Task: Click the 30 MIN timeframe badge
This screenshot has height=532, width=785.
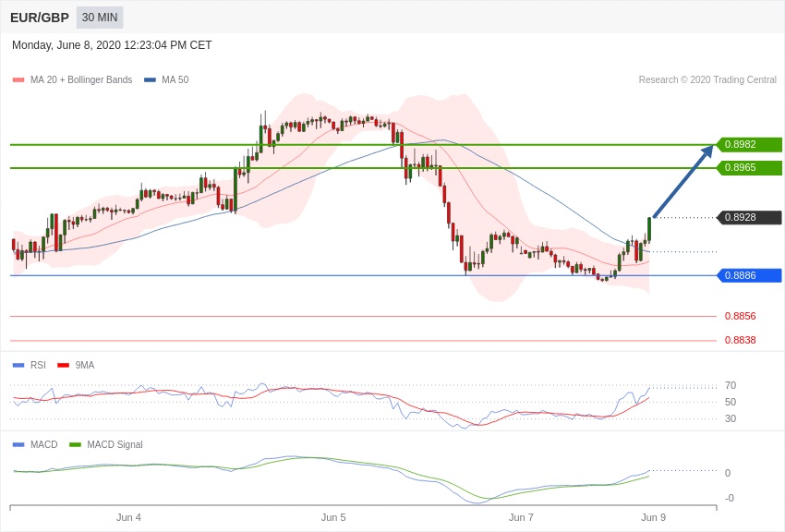Action: click(100, 18)
